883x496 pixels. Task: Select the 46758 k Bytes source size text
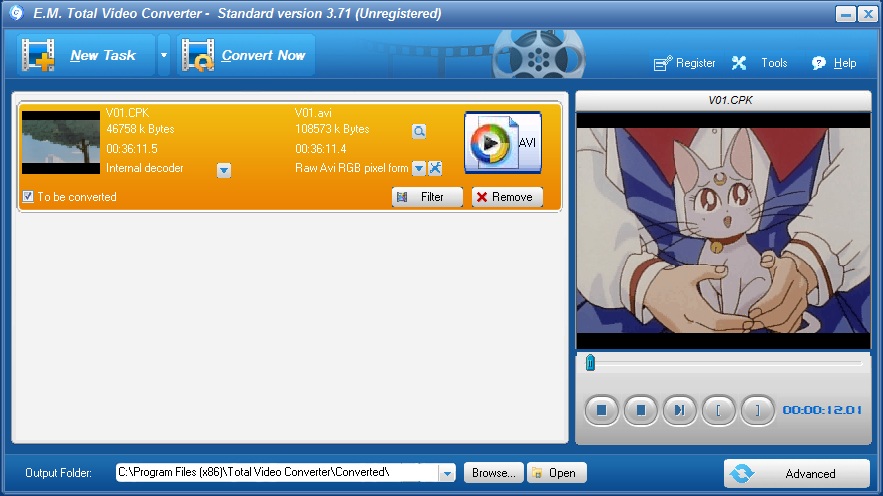140,129
